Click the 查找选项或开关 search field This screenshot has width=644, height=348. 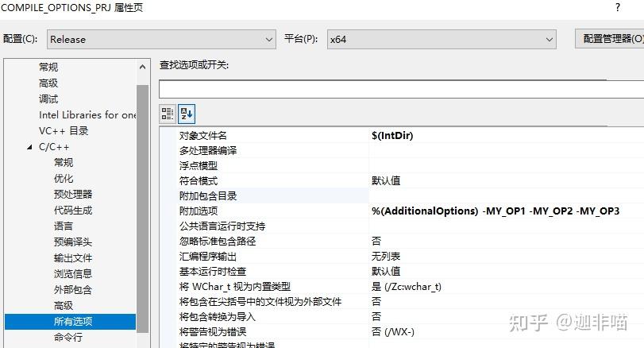point(401,89)
